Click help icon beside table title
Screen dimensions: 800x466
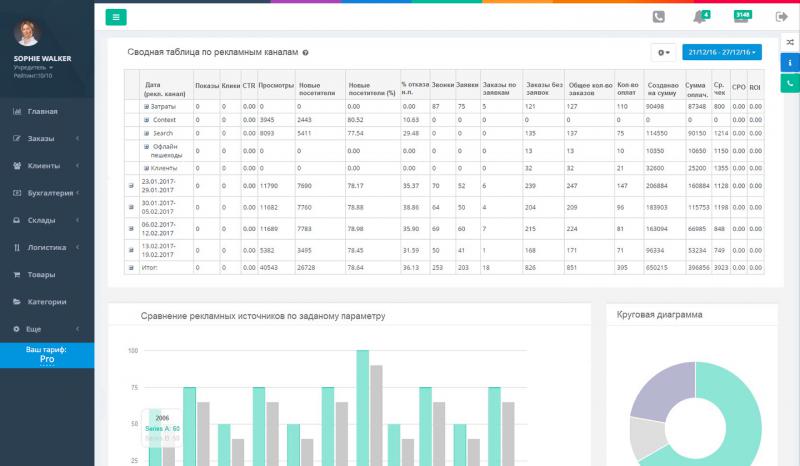pyautogui.click(x=305, y=52)
